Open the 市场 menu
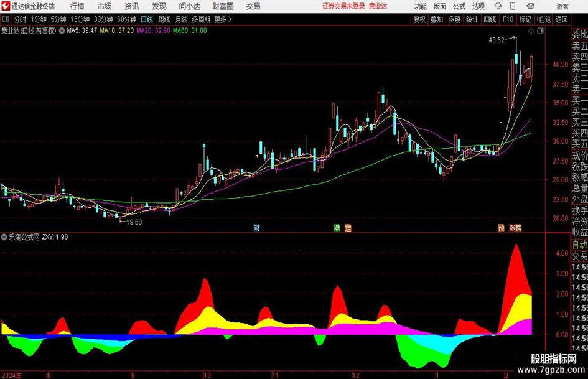Viewport: 588px width, 379px height. point(105,6)
